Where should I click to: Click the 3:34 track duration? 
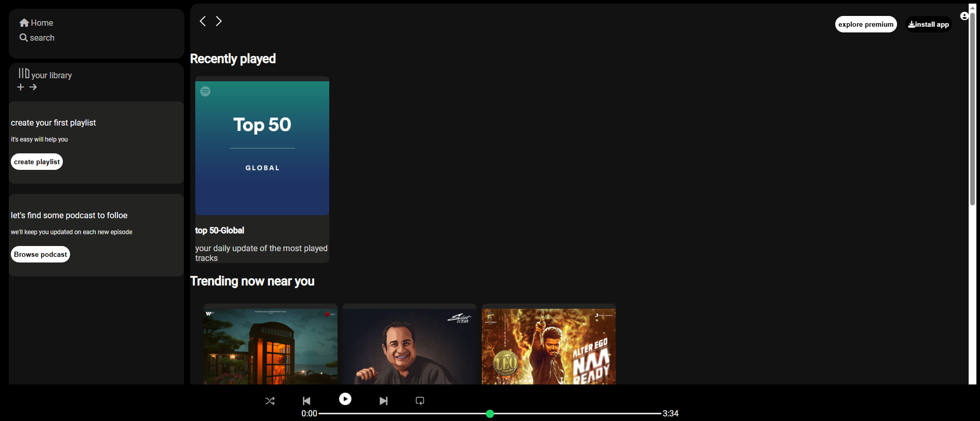pos(670,414)
